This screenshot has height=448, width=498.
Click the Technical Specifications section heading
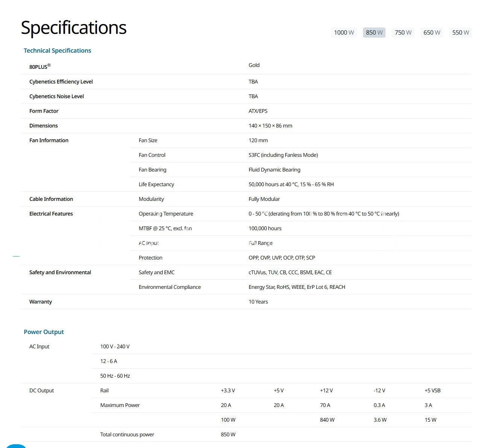[x=57, y=50]
